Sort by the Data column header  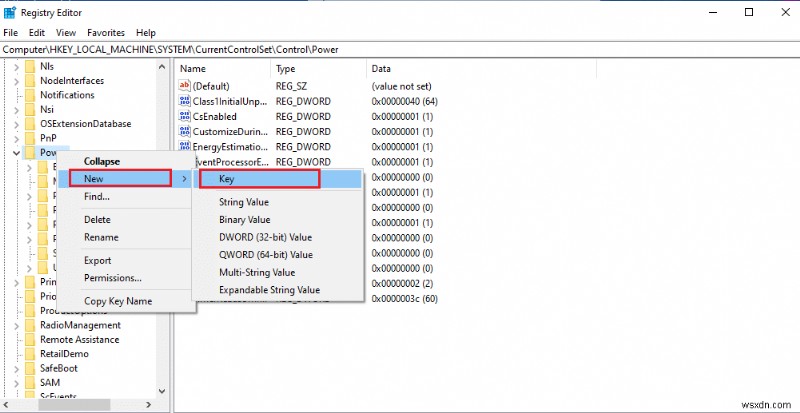click(x=481, y=68)
